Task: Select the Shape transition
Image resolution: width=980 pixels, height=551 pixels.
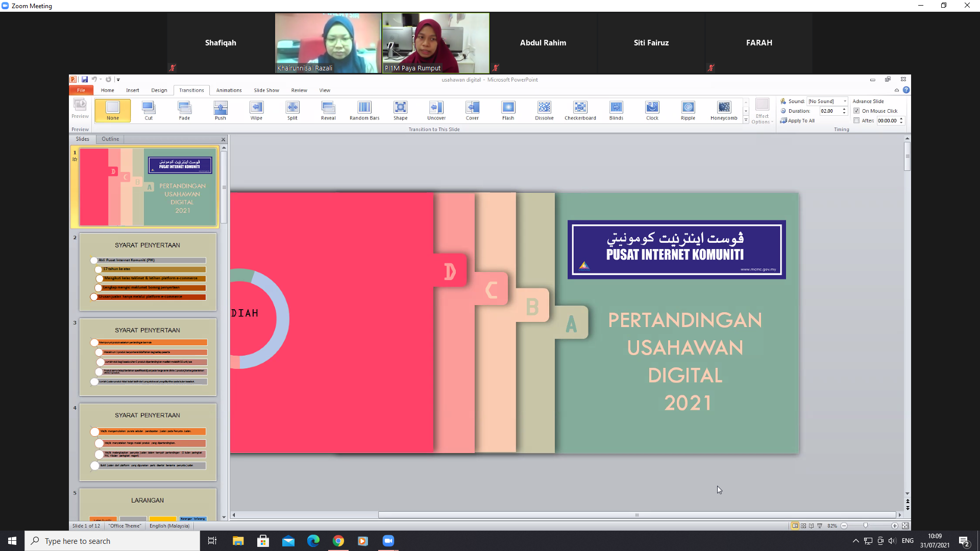Action: [401, 110]
